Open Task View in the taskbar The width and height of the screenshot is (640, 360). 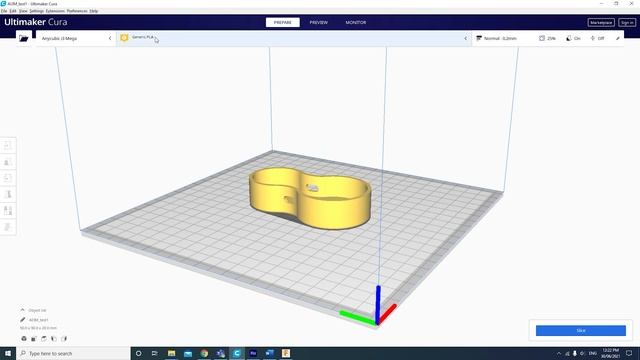tap(155, 353)
